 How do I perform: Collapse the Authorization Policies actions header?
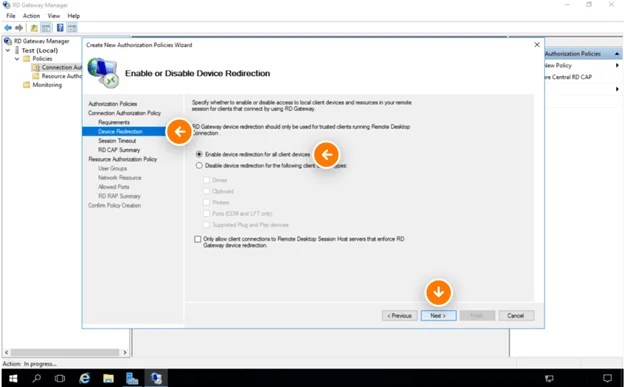tap(617, 54)
